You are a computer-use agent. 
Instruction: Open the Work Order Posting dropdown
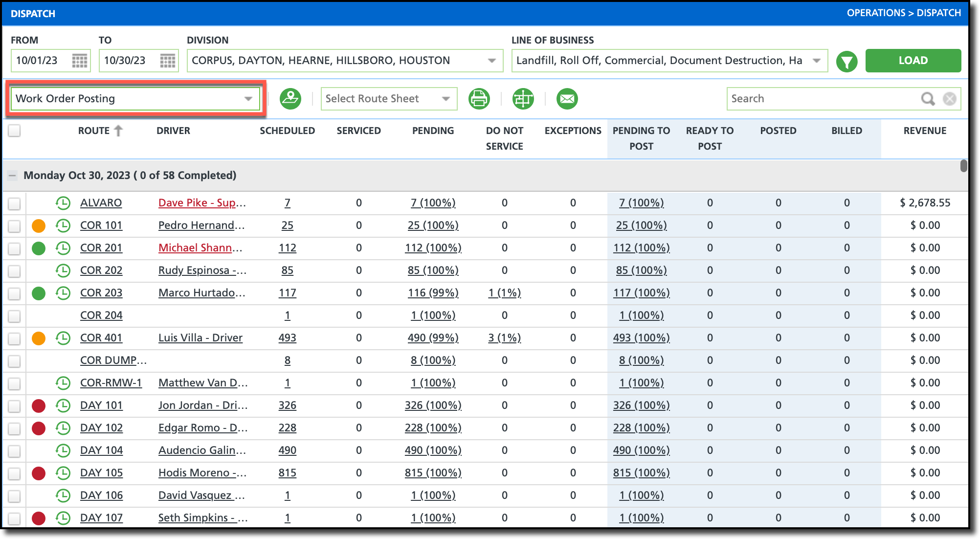[135, 99]
